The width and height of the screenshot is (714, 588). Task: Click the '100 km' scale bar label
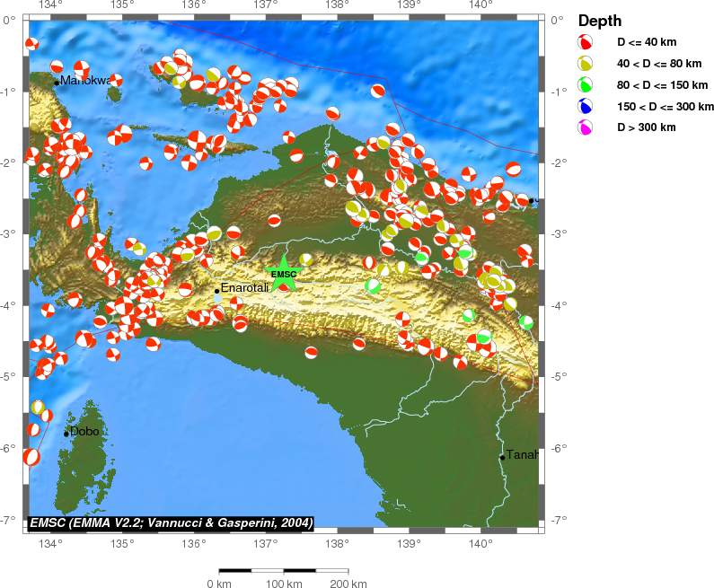tap(284, 584)
